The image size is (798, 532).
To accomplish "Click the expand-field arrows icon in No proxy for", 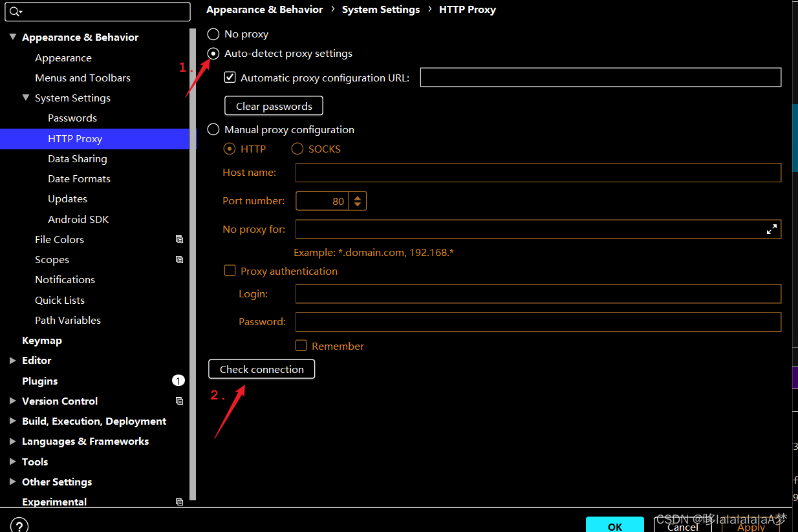I will (x=771, y=229).
